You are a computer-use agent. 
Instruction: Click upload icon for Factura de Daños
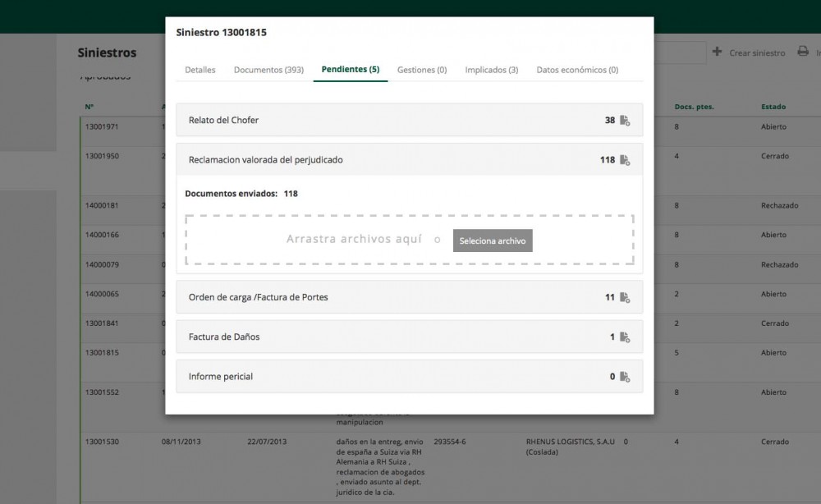(x=625, y=337)
